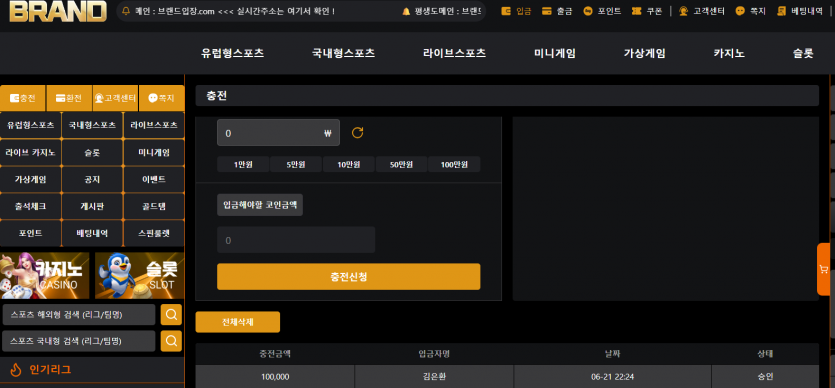This screenshot has width=835, height=388.
Task: Choose the 10만원 quick amount
Action: [348, 164]
